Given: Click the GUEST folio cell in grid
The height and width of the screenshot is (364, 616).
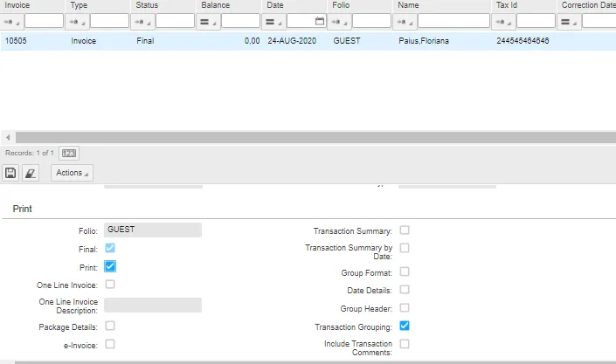Looking at the screenshot, I should click(x=347, y=41).
